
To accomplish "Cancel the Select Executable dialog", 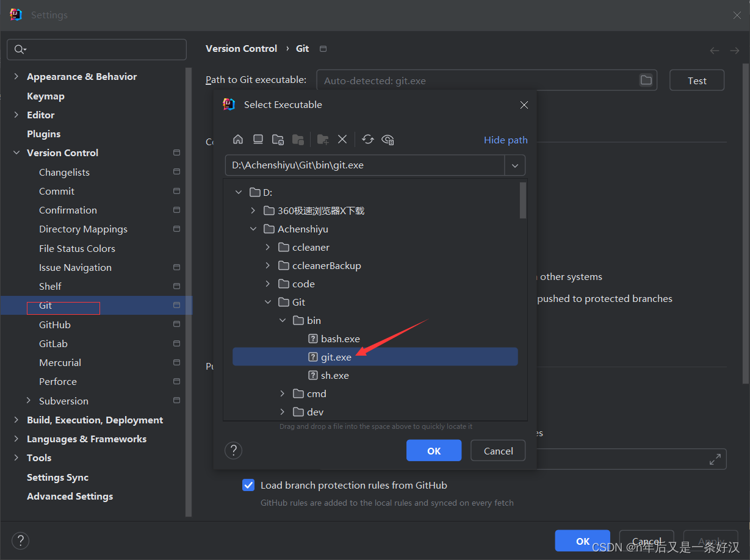I will click(x=498, y=451).
